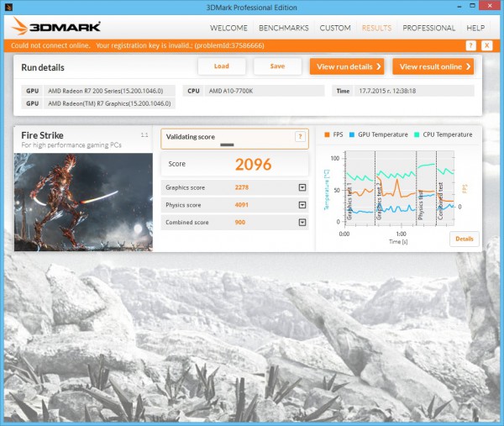This screenshot has height=426, width=504.
Task: Expand the Graphics score details
Action: pos(302,187)
